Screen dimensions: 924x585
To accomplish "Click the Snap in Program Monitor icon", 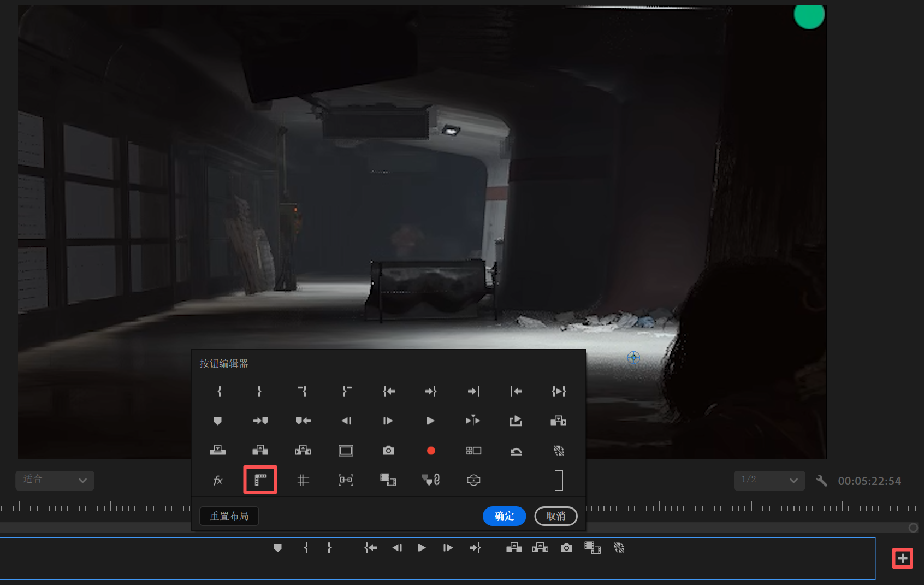I will tap(346, 480).
